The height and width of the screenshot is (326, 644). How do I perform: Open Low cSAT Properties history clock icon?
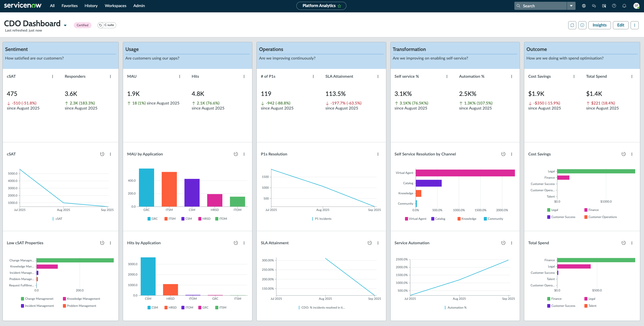point(102,243)
